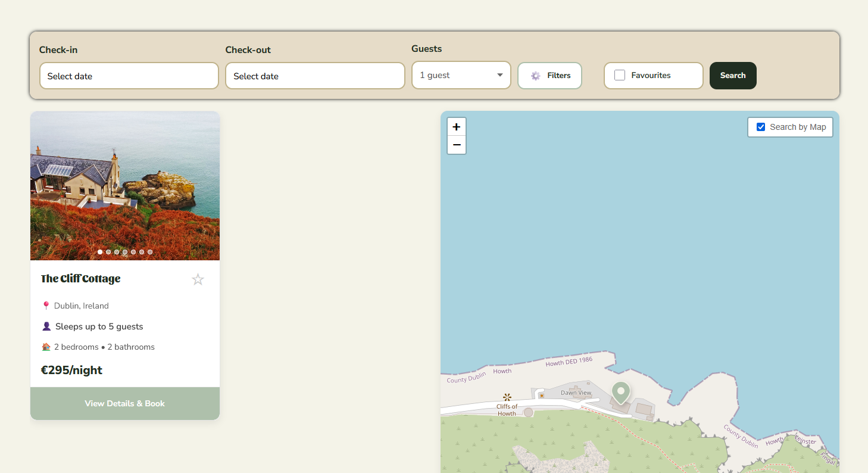Viewport: 868px width, 473px height.
Task: Click the gear icon on the Filters button
Action: click(x=535, y=75)
